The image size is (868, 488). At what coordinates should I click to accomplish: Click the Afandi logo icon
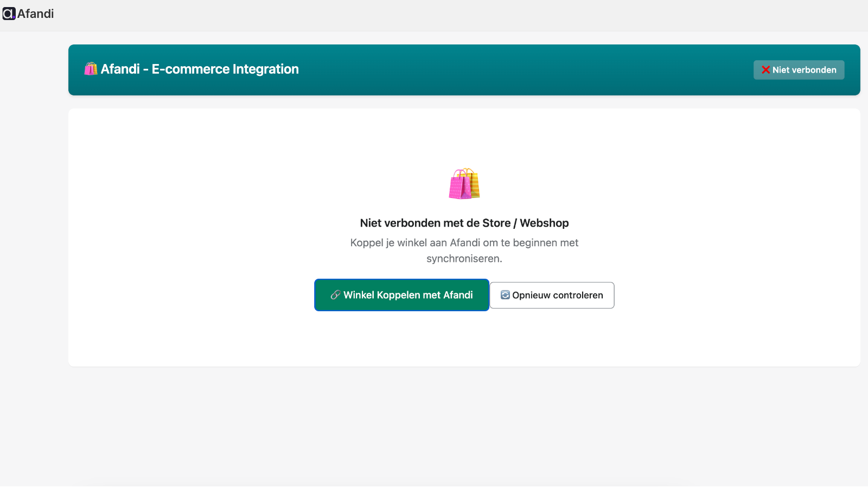coord(9,14)
